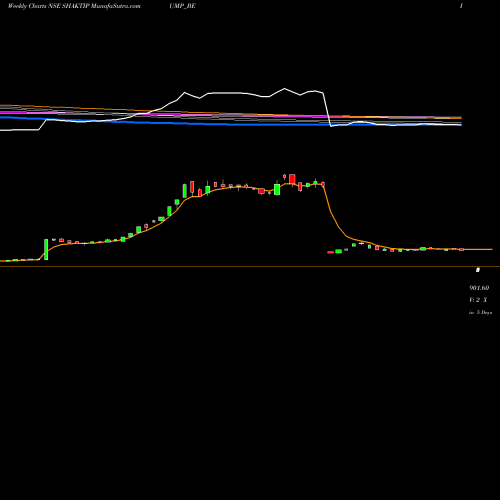Screen dimensions: 500x500
Task: Click the '901.69' price value
Action: 479,288
